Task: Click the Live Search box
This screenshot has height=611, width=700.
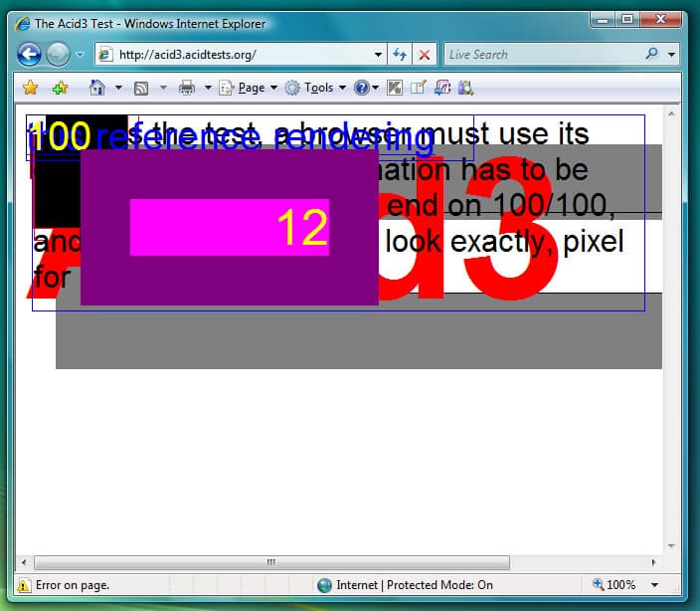Action: pyautogui.click(x=543, y=55)
